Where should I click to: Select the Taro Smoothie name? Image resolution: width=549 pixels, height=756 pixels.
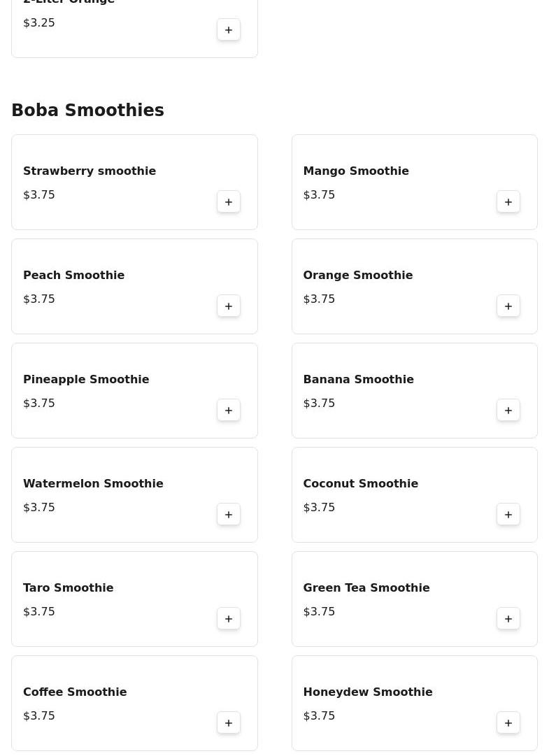pos(69,588)
